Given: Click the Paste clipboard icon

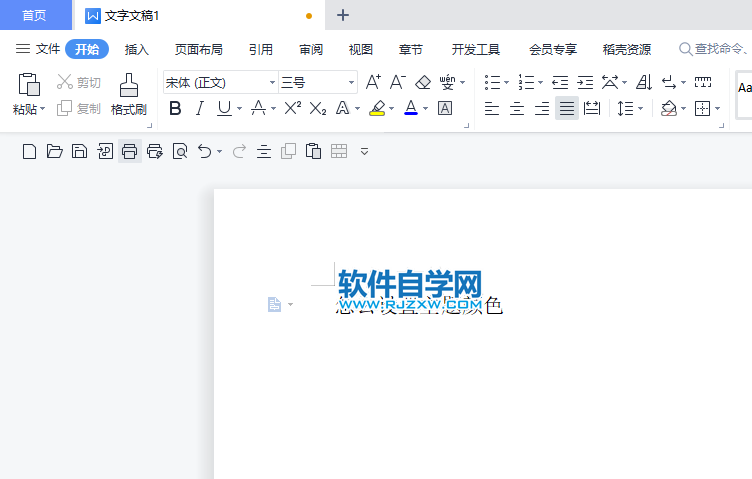Looking at the screenshot, I should [x=29, y=85].
